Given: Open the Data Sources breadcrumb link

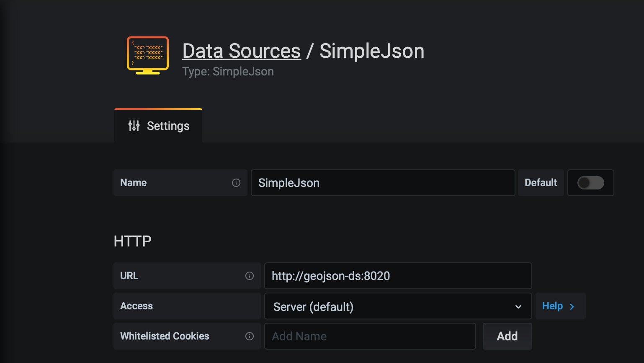Looking at the screenshot, I should 242,51.
